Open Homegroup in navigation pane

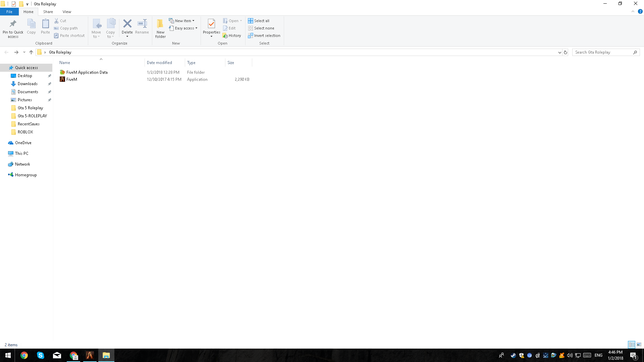[26, 175]
